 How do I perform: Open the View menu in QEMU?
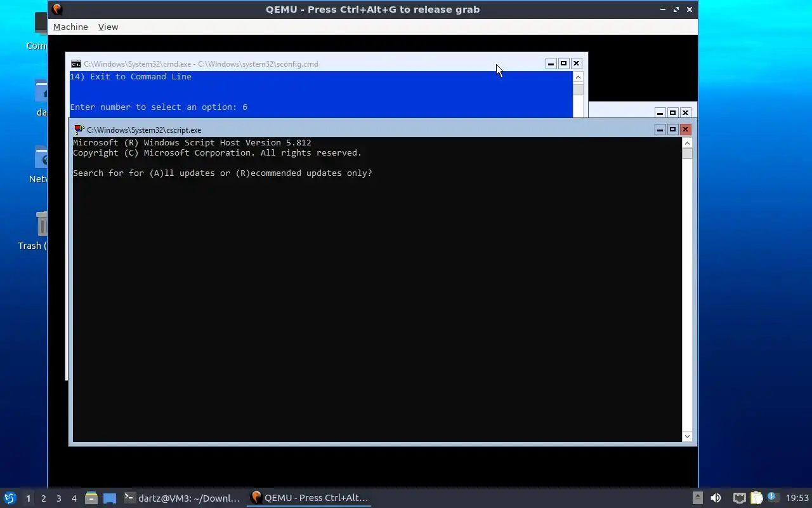click(108, 27)
